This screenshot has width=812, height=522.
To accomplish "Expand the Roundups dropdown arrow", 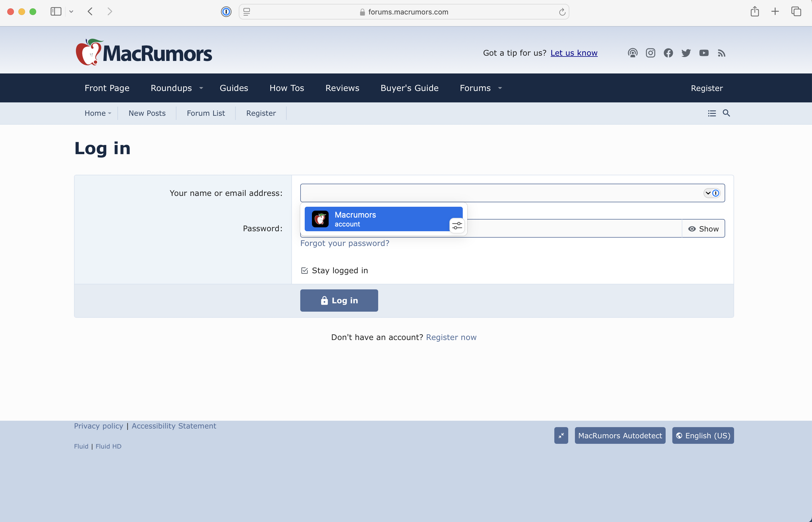I will point(201,88).
